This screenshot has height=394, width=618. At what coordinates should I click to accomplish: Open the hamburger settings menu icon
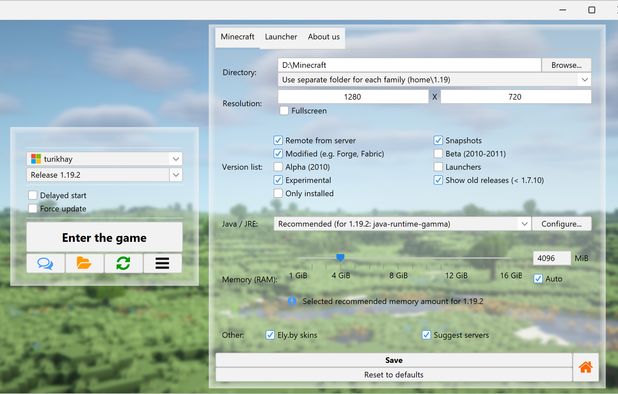pos(162,263)
